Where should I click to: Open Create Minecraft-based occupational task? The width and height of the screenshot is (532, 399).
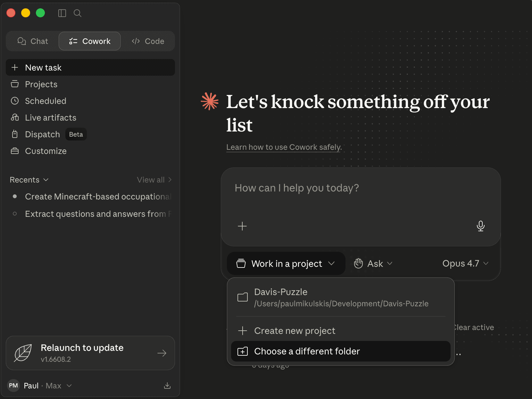[90, 196]
